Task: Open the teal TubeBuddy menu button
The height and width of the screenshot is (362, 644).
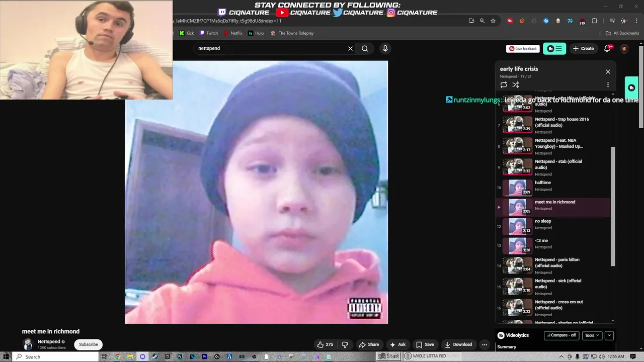Action: pyautogui.click(x=554, y=49)
